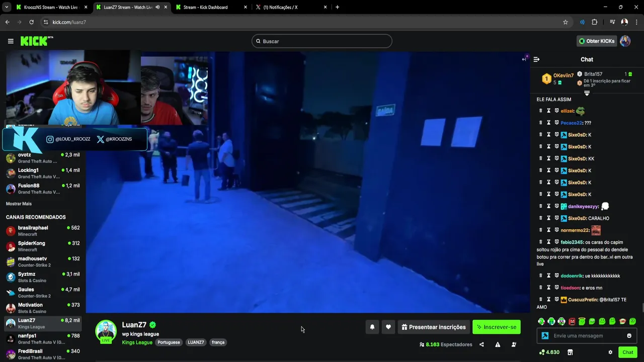Collapse the chat panel using arrow icon
The image size is (644, 362).
[x=536, y=59]
